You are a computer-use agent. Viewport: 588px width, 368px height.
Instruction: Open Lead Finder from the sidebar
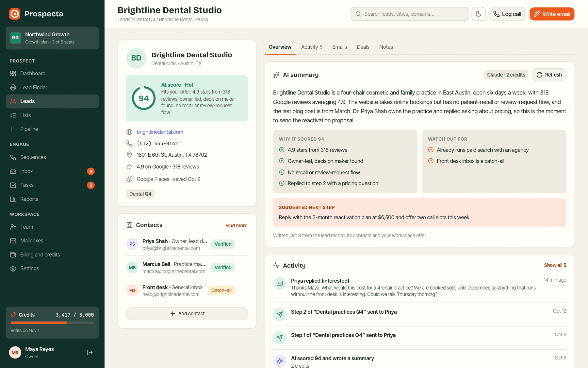(x=52, y=87)
